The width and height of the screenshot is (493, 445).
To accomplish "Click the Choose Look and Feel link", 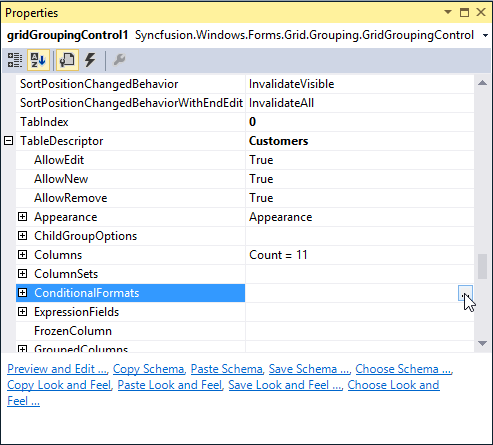I will tap(393, 385).
